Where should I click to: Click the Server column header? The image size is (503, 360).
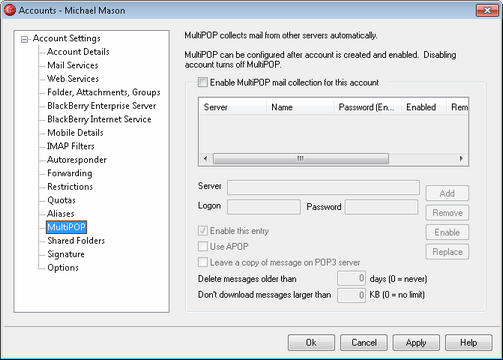tap(233, 107)
